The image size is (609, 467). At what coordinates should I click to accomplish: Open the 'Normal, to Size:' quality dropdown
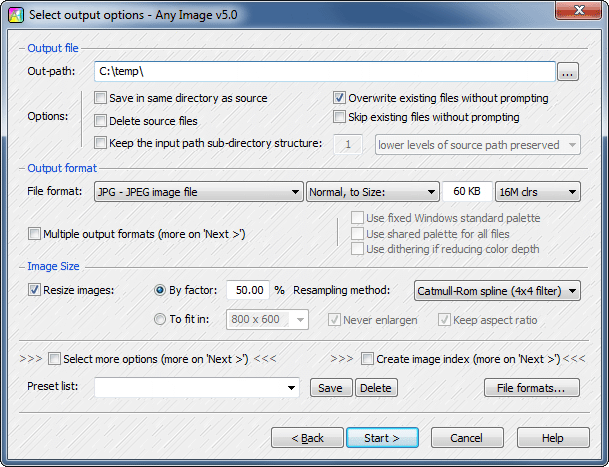pyautogui.click(x=372, y=192)
